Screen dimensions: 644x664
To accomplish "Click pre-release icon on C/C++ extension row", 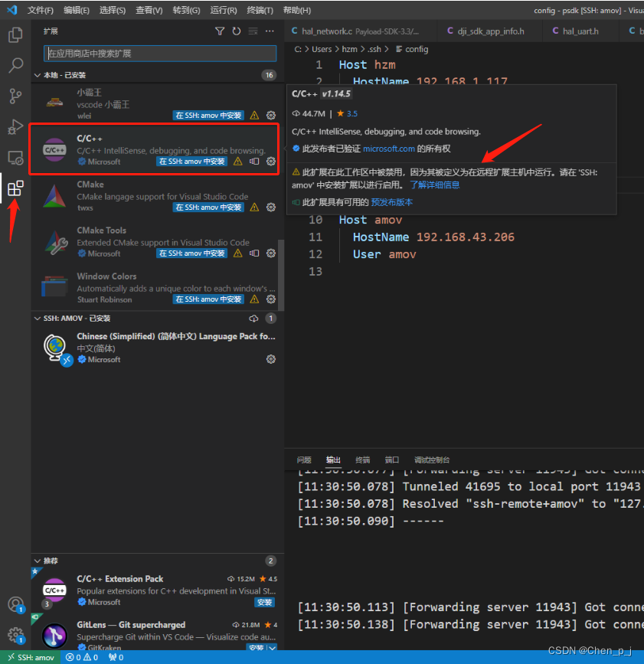I will pos(254,162).
